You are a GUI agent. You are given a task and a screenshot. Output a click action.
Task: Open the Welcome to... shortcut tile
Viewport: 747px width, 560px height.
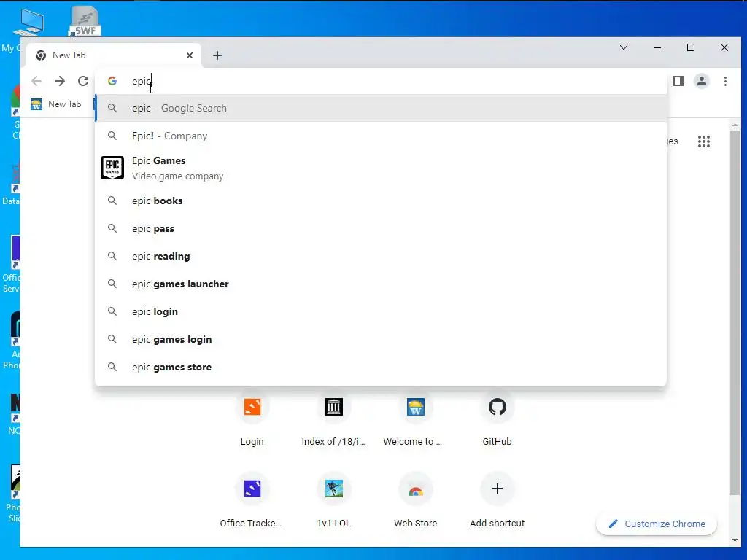click(x=415, y=418)
